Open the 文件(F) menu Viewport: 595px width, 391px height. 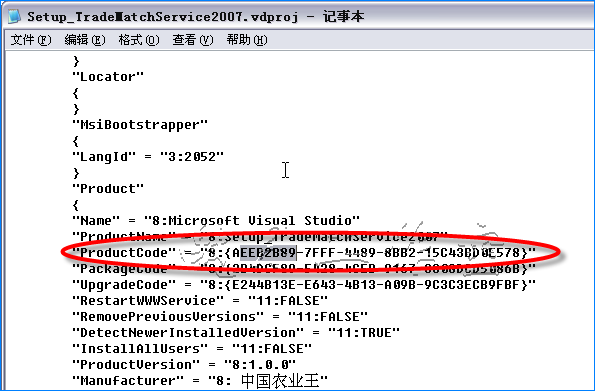(31, 39)
